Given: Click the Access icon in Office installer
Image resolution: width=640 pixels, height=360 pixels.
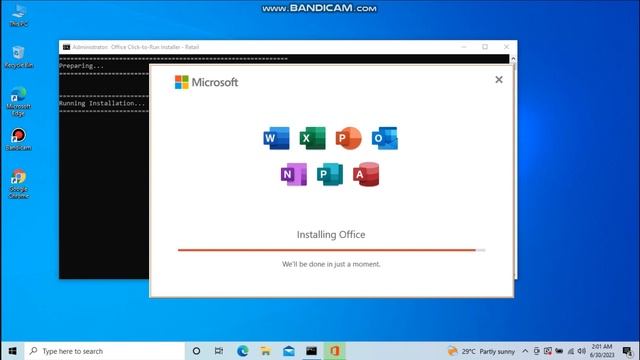Looking at the screenshot, I should pos(366,174).
